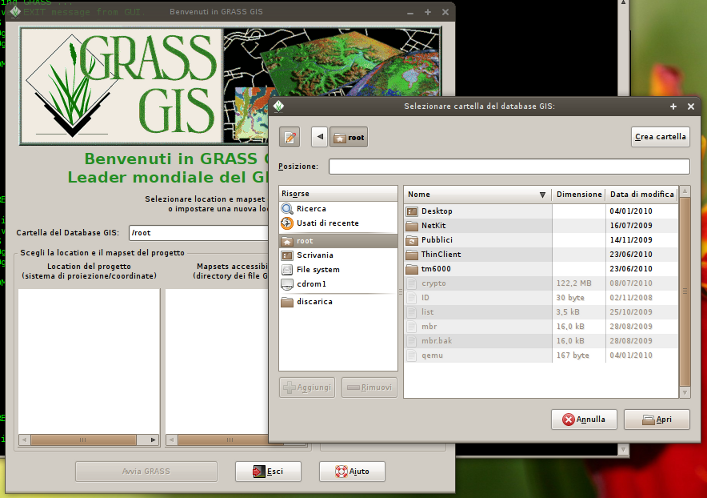Maximize the folder selection dialog
The height and width of the screenshot is (498, 707).
pos(673,106)
